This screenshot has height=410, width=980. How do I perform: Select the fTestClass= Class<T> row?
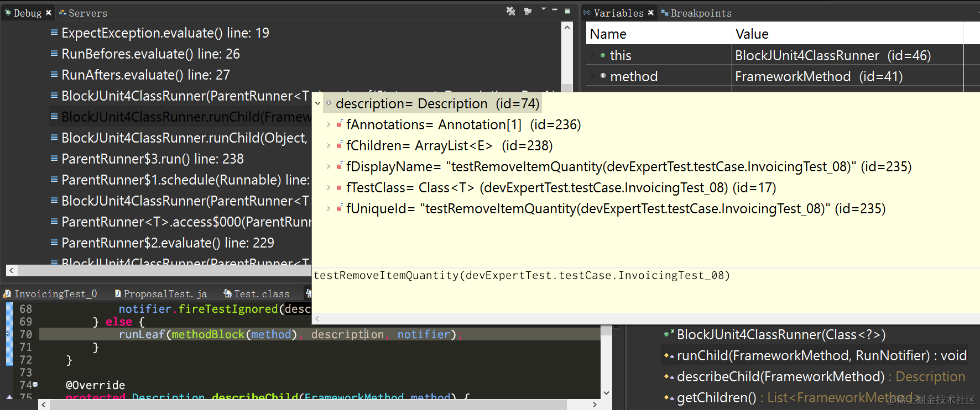[561, 188]
